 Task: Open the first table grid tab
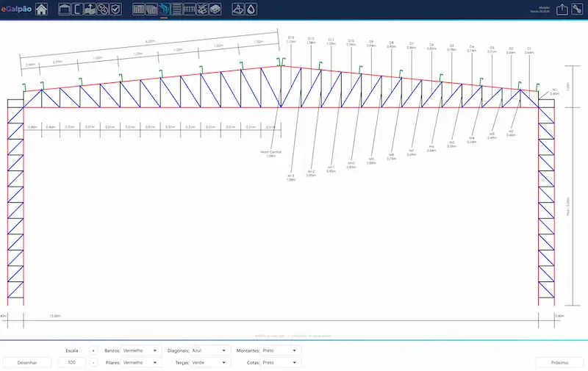pyautogui.click(x=138, y=10)
